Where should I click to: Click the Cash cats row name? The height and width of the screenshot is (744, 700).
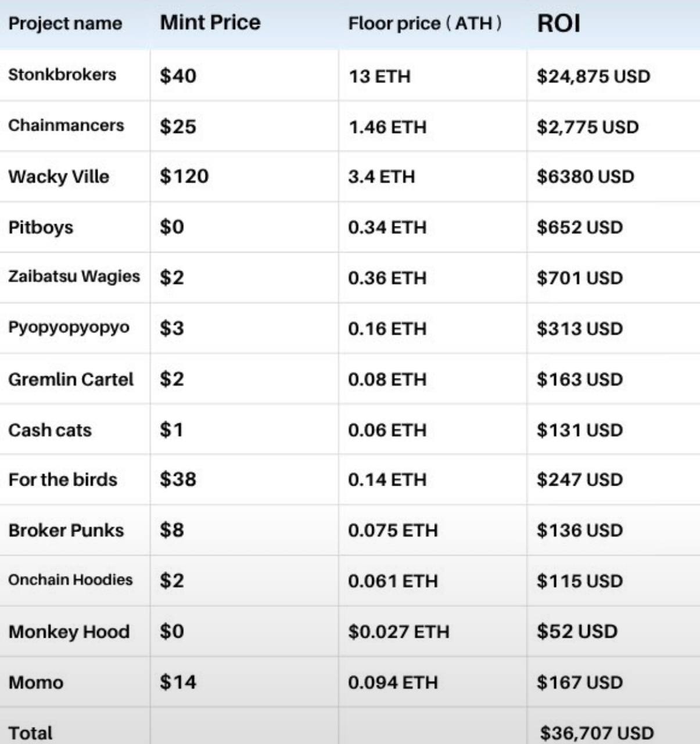click(x=50, y=430)
